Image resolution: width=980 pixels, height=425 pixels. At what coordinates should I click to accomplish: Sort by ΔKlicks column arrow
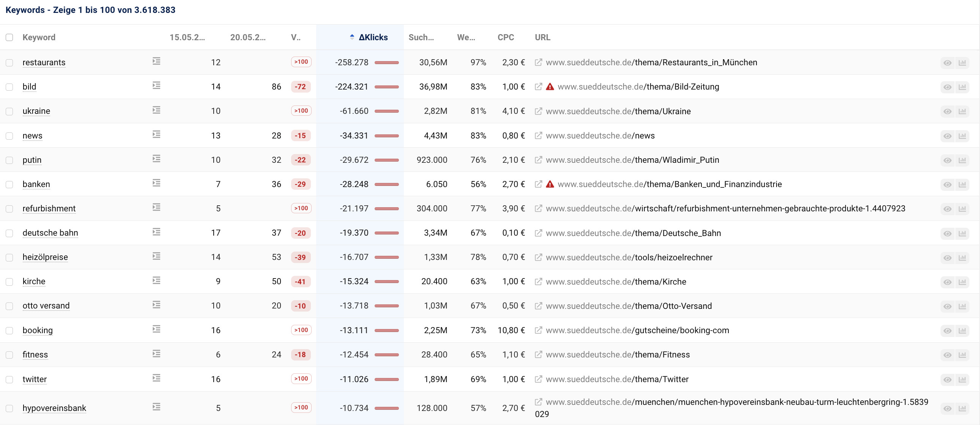[352, 37]
